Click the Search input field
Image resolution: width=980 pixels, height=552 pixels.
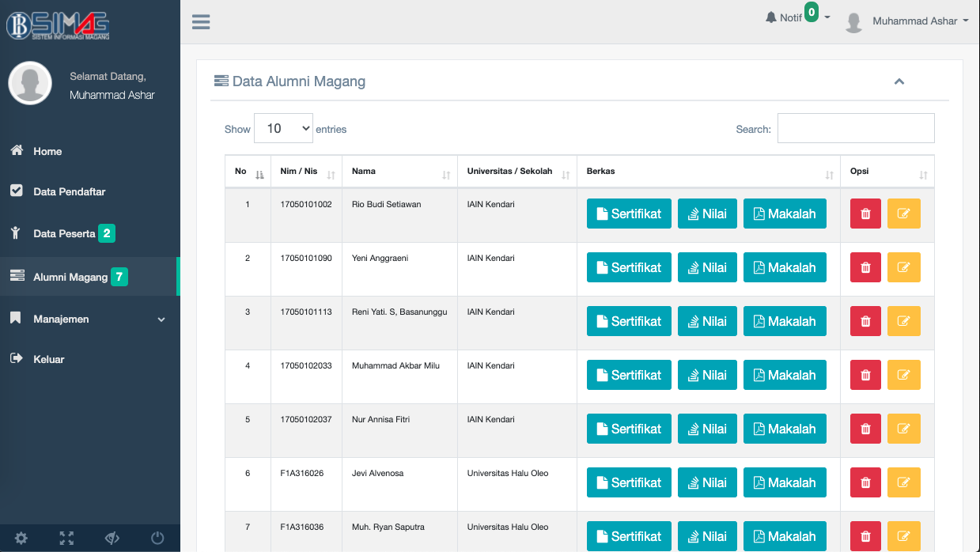(x=856, y=128)
